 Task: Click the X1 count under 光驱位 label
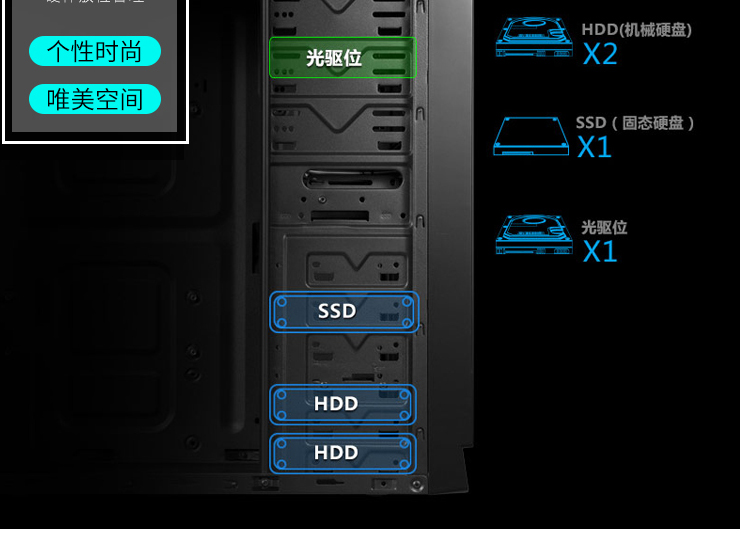(600, 251)
